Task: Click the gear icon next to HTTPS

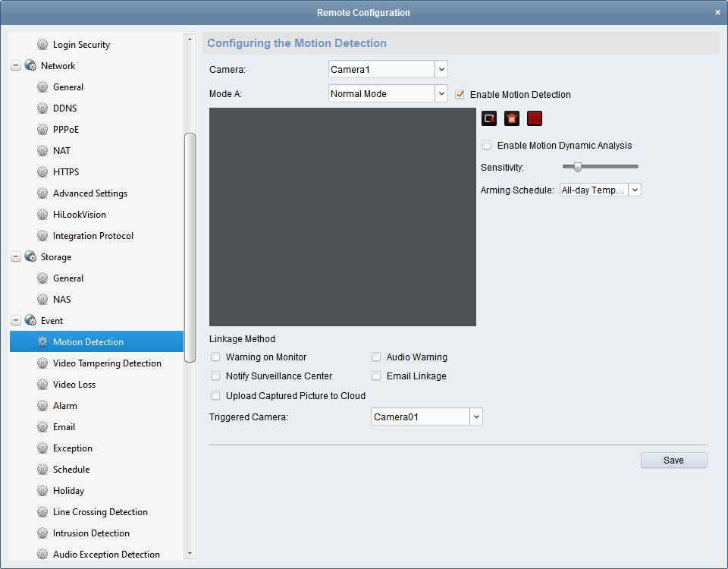Action: click(42, 172)
